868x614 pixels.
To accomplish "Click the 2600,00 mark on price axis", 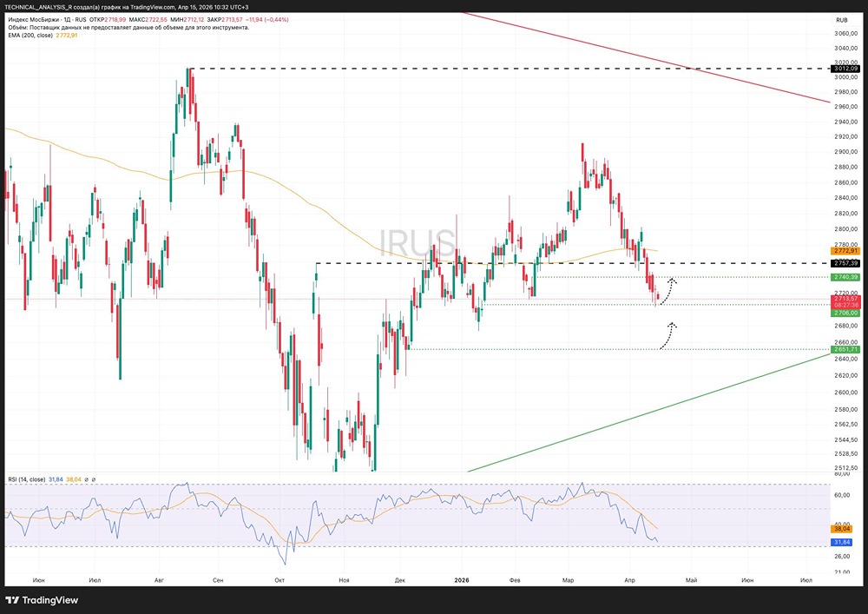I will [x=845, y=393].
